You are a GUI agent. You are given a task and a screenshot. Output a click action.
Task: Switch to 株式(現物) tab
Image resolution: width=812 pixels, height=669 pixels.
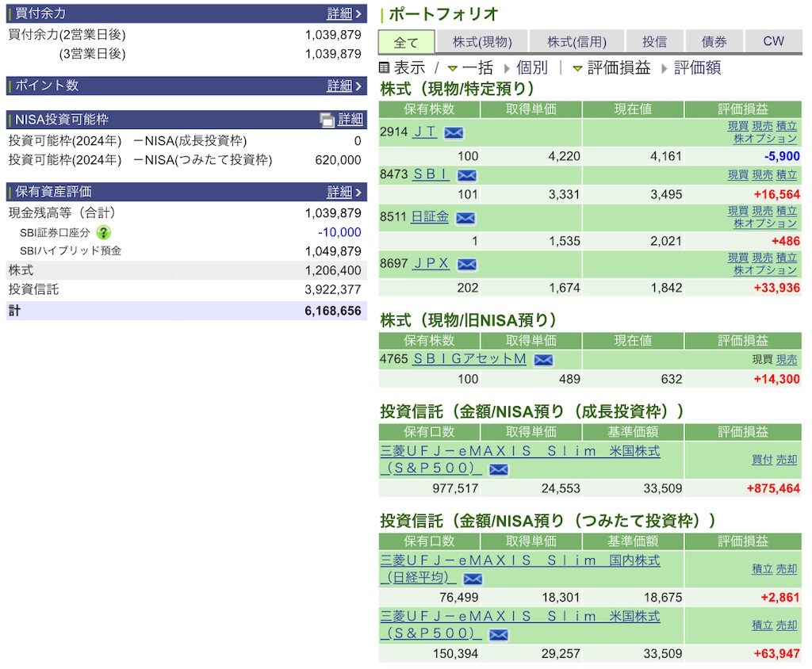coord(482,41)
